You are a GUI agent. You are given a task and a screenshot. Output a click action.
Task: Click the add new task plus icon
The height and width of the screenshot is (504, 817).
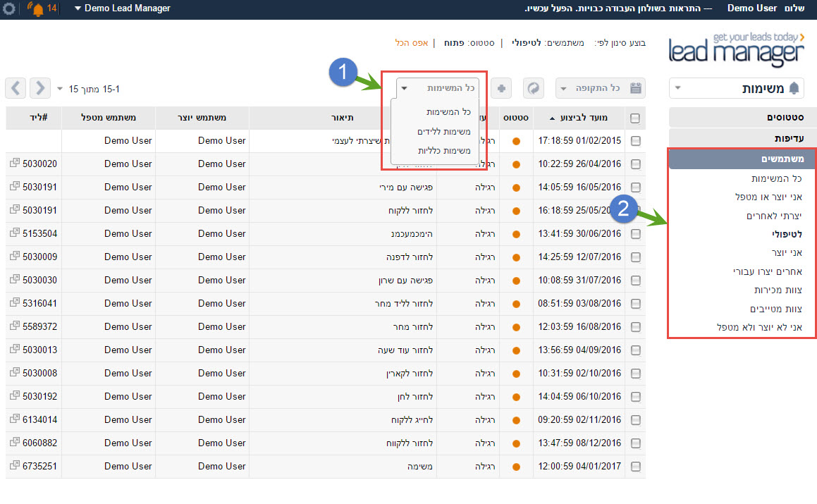point(501,88)
